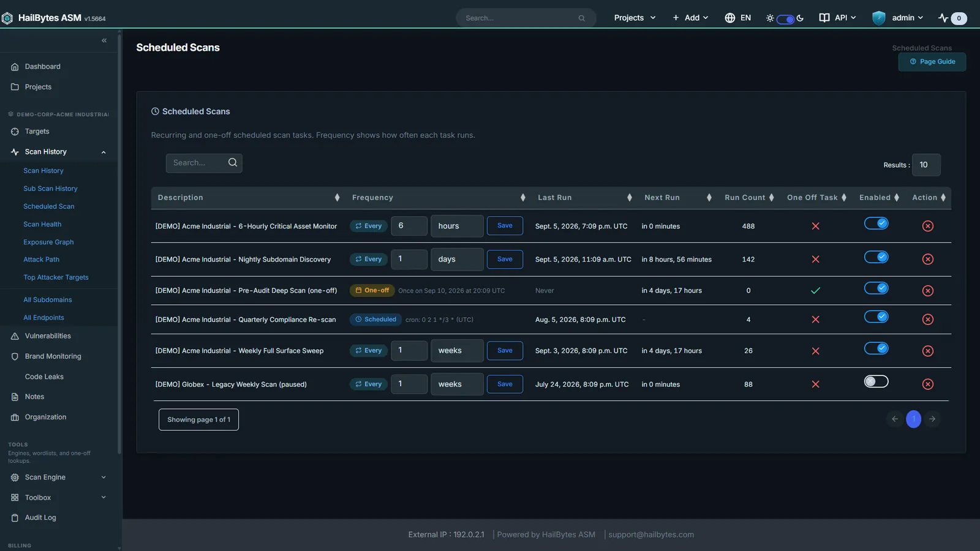Open days unit dropdown for Nightly Subdomain Discovery
980x551 pixels.
point(457,259)
